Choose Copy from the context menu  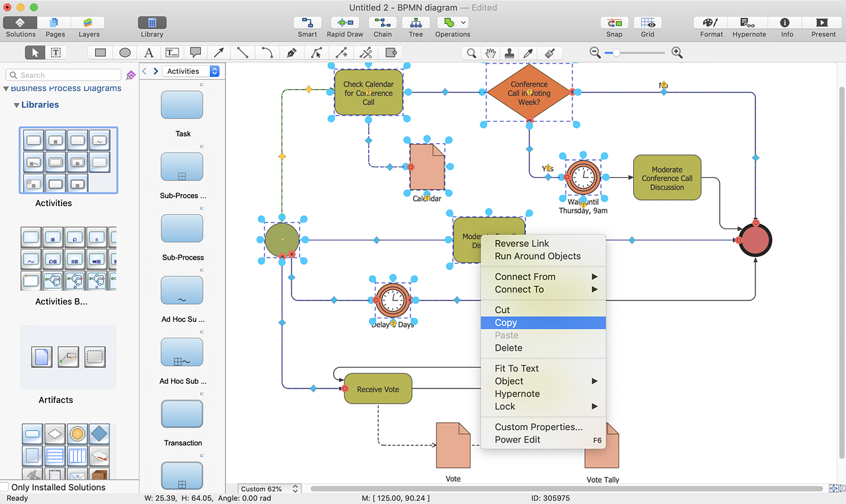click(x=506, y=322)
